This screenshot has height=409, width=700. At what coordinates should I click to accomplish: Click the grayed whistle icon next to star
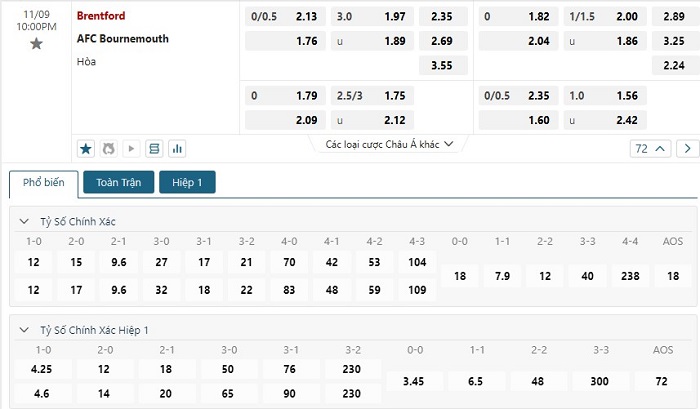[108, 148]
